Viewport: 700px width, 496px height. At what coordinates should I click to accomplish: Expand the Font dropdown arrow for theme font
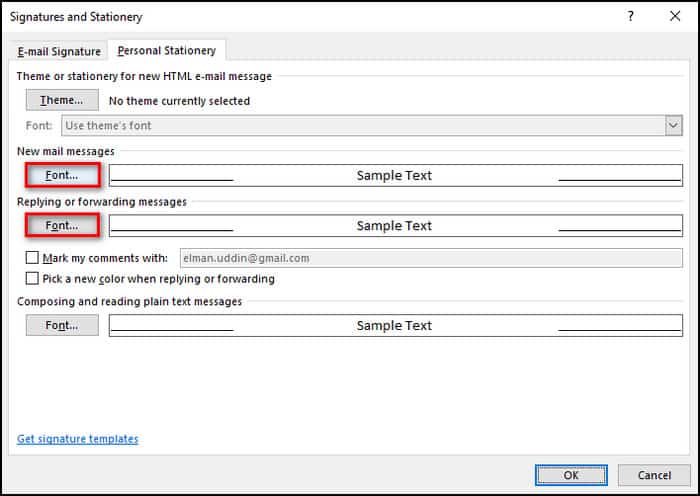(x=673, y=125)
